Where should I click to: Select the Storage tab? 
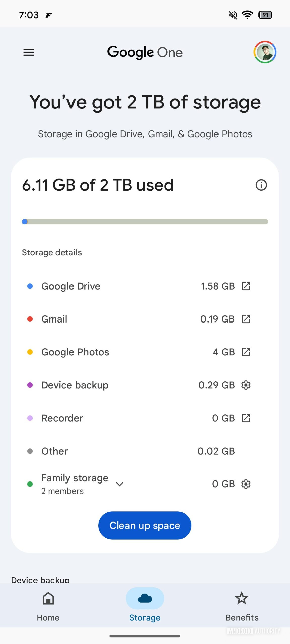point(145,606)
